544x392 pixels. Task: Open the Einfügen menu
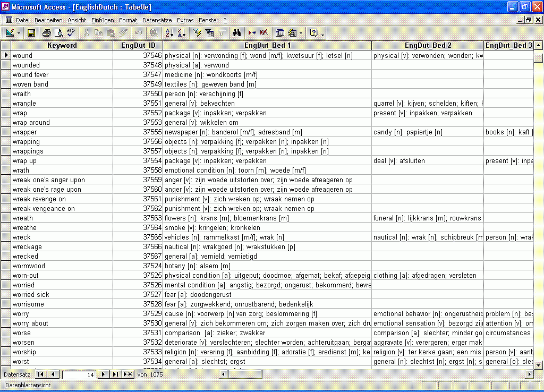coord(103,21)
